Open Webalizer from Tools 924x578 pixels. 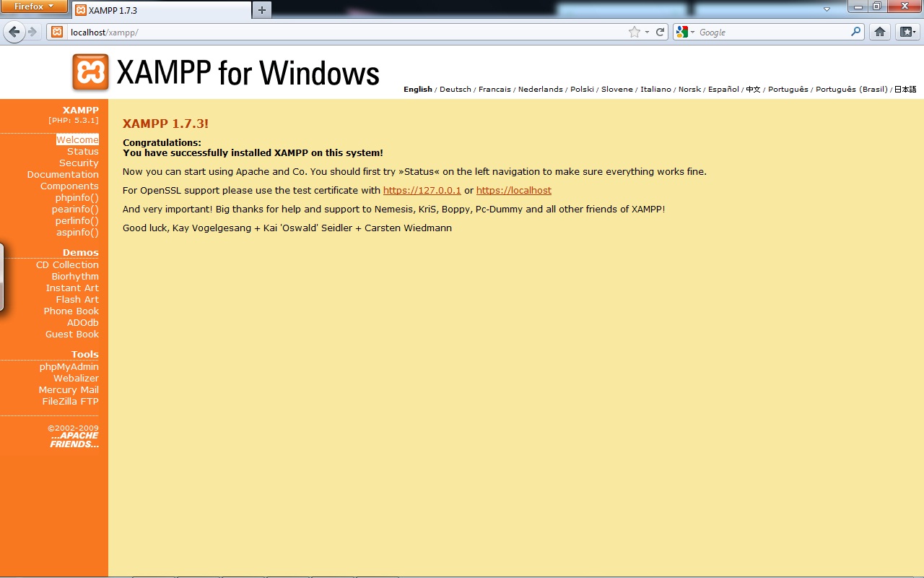pyautogui.click(x=76, y=378)
